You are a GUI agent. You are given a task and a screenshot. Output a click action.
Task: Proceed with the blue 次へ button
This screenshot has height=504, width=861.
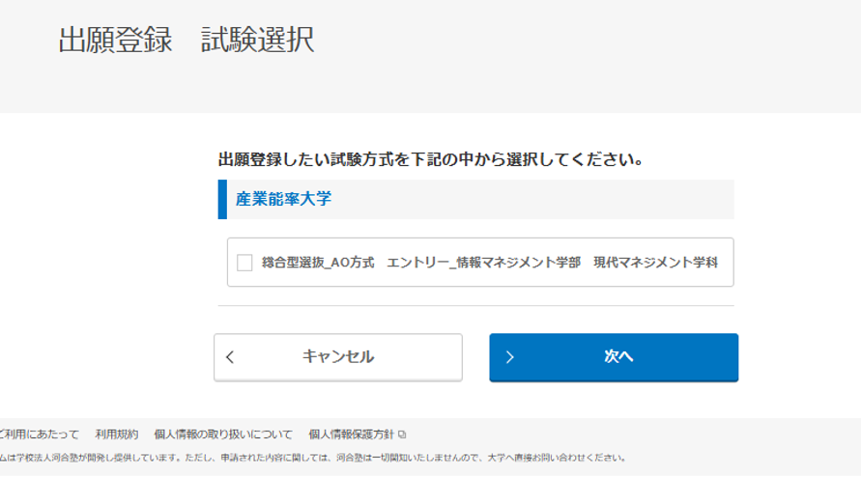point(614,357)
